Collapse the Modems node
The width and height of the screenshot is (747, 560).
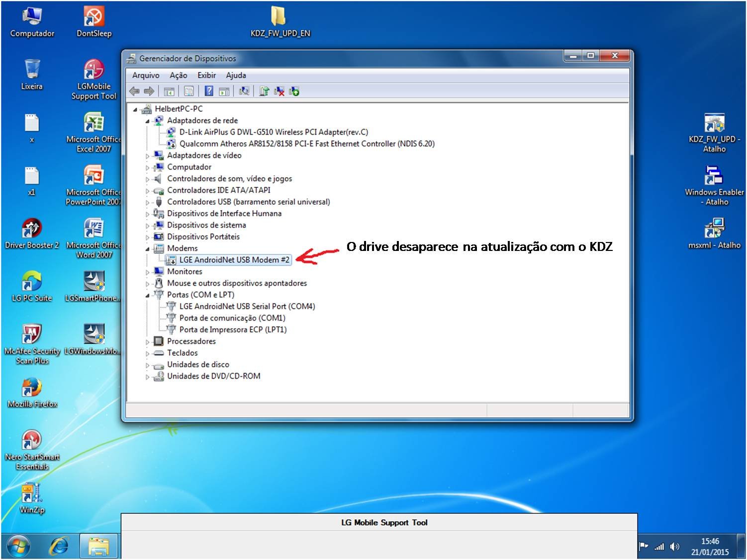point(147,249)
